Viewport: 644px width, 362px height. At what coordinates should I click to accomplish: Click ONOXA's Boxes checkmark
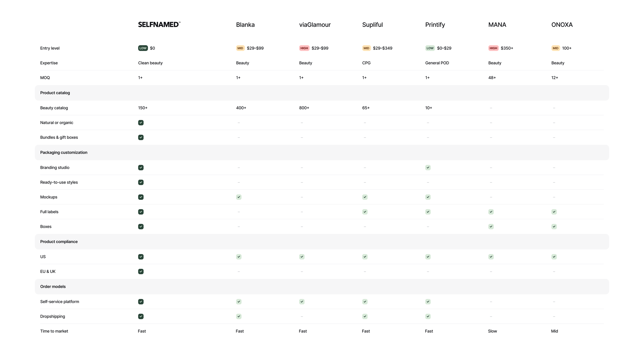point(554,227)
